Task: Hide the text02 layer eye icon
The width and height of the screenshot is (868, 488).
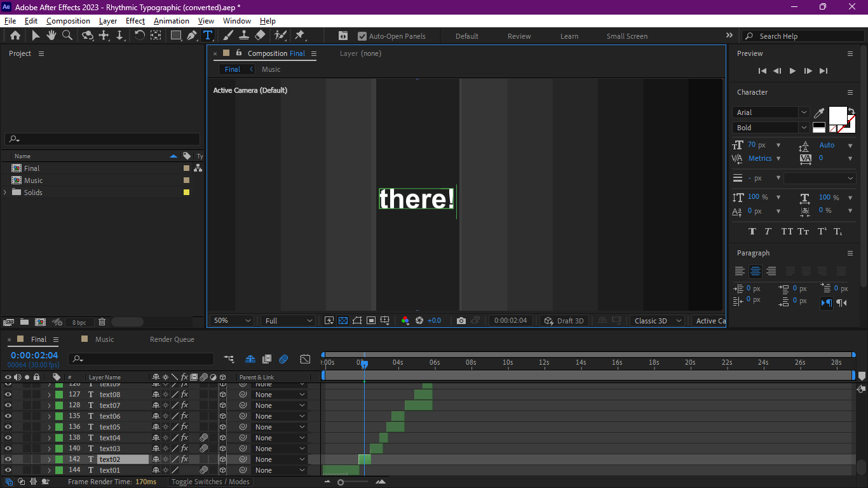Action: 8,459
